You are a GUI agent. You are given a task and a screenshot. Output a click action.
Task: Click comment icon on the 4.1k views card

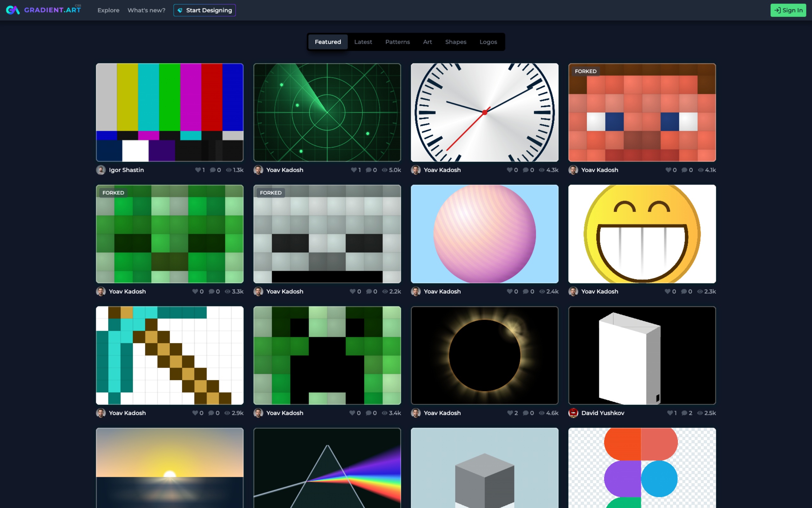click(x=684, y=170)
